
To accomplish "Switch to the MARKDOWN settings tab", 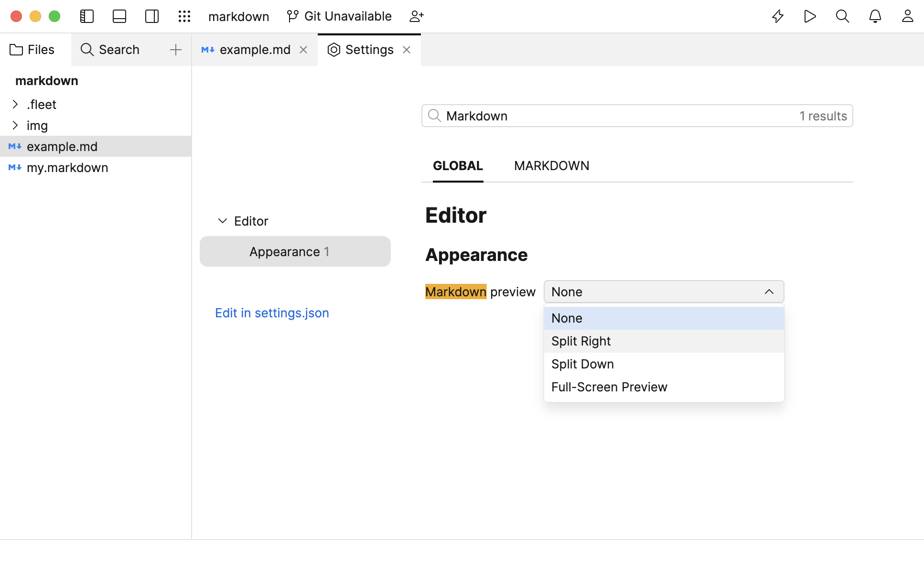I will tap(551, 165).
